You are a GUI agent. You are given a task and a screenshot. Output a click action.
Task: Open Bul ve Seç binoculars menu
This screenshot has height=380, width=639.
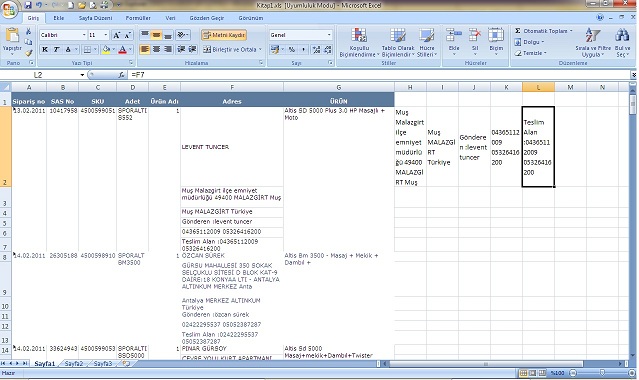pos(622,42)
